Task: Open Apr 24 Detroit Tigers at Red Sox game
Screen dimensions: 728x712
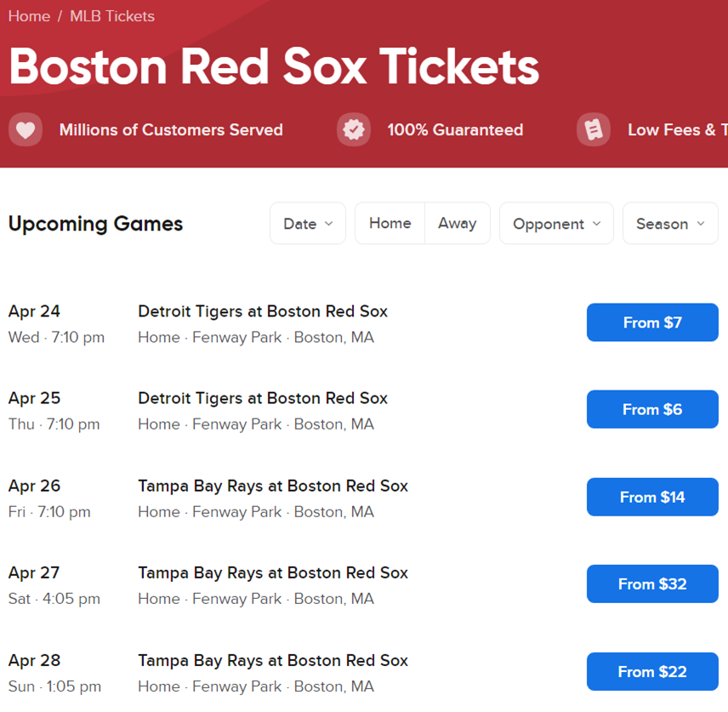Action: point(263,311)
